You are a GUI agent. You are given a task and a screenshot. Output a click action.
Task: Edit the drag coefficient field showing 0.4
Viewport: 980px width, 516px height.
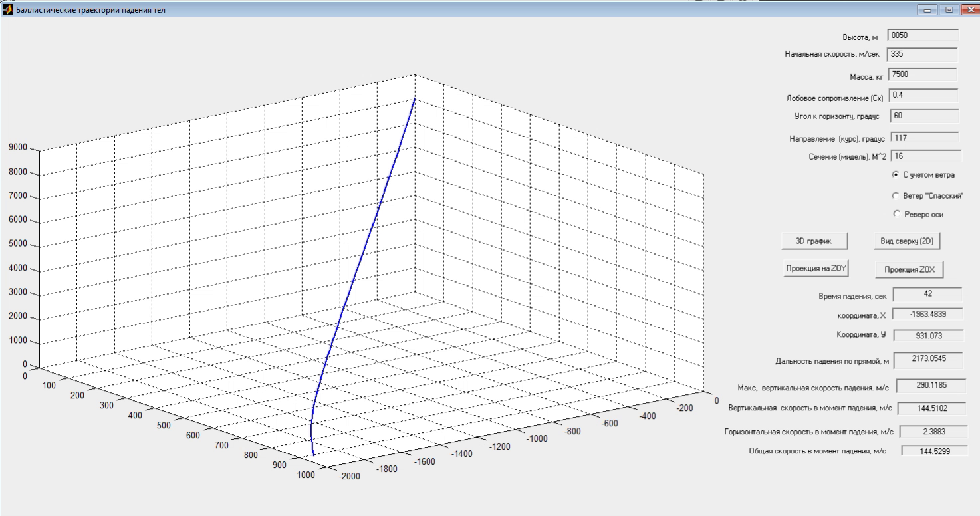point(923,95)
